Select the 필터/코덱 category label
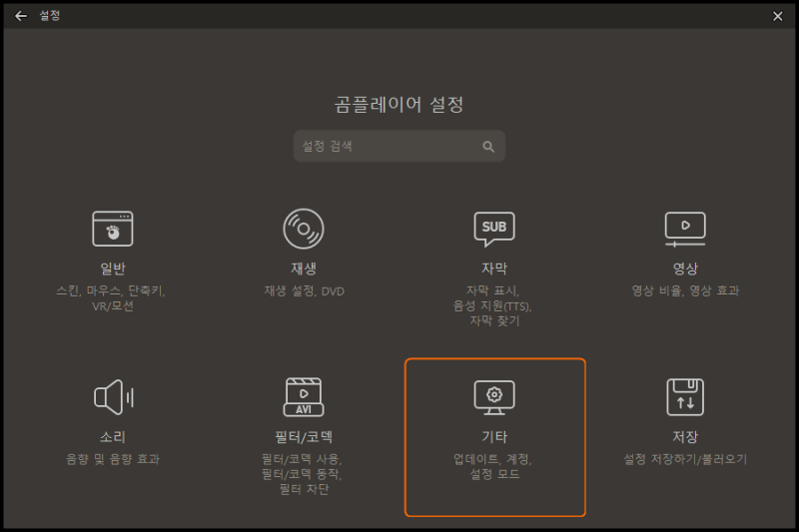 (304, 437)
